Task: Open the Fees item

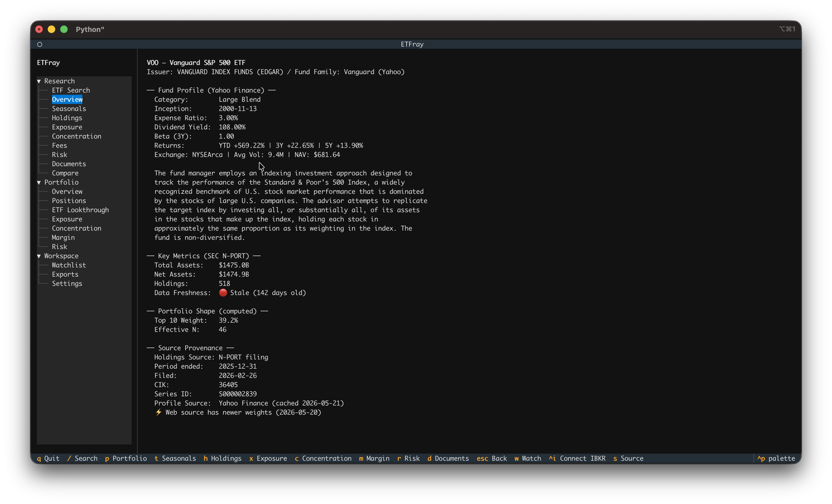Action: pos(59,146)
